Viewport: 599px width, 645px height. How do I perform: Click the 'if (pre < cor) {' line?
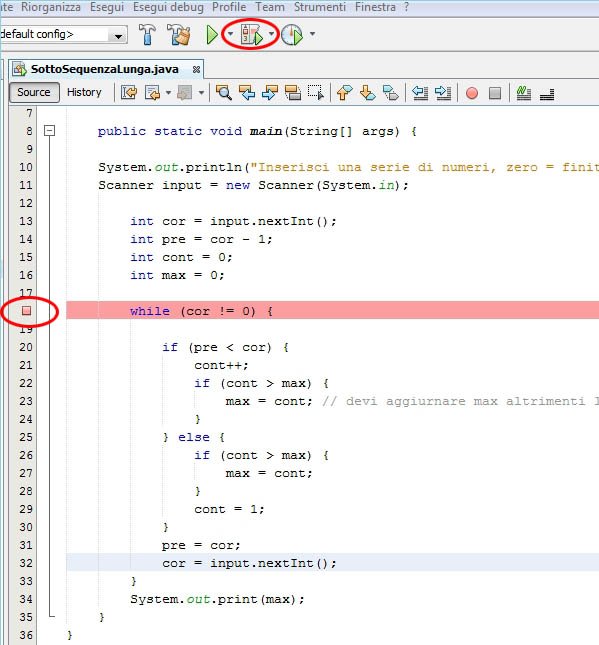pos(225,347)
